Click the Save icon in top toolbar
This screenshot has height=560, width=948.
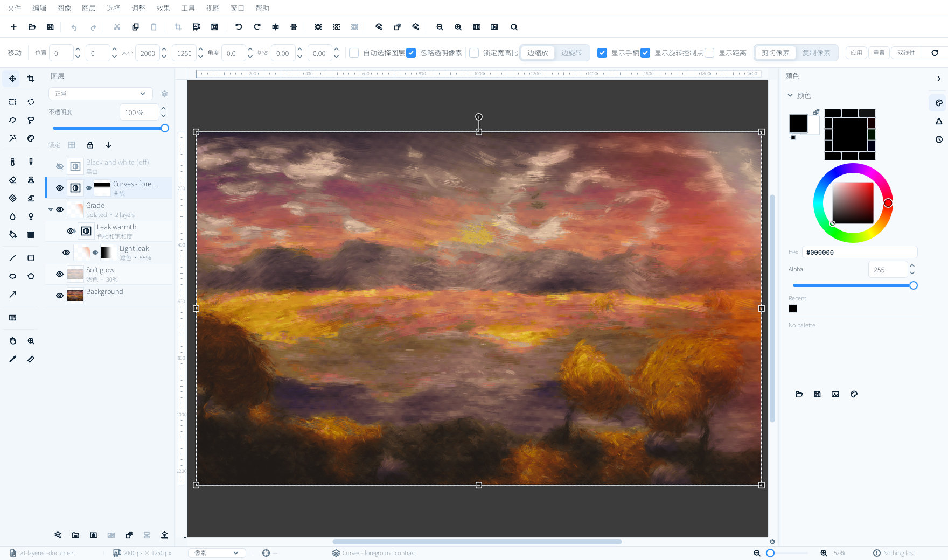pyautogui.click(x=50, y=27)
